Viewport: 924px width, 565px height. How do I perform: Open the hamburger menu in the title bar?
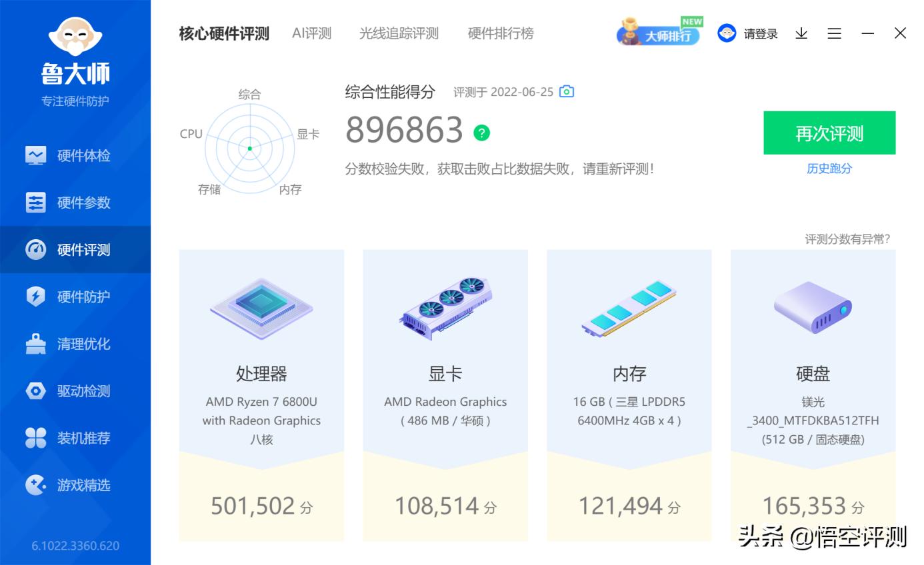click(834, 33)
